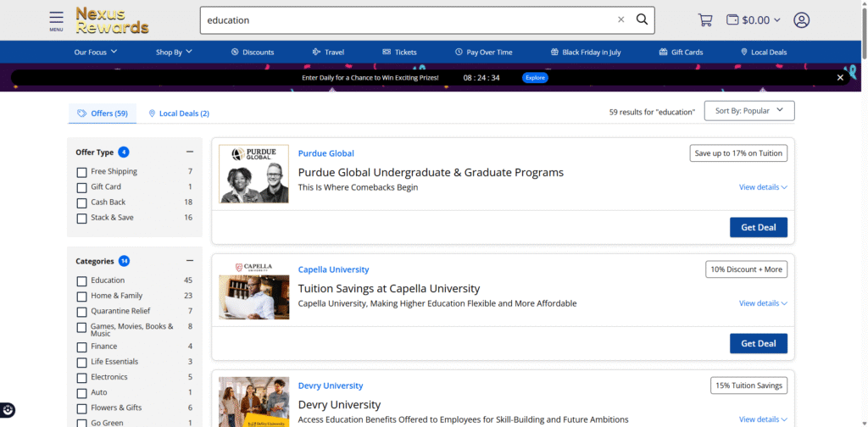868x427 pixels.
Task: Open the Our Focus dropdown menu
Action: point(96,52)
